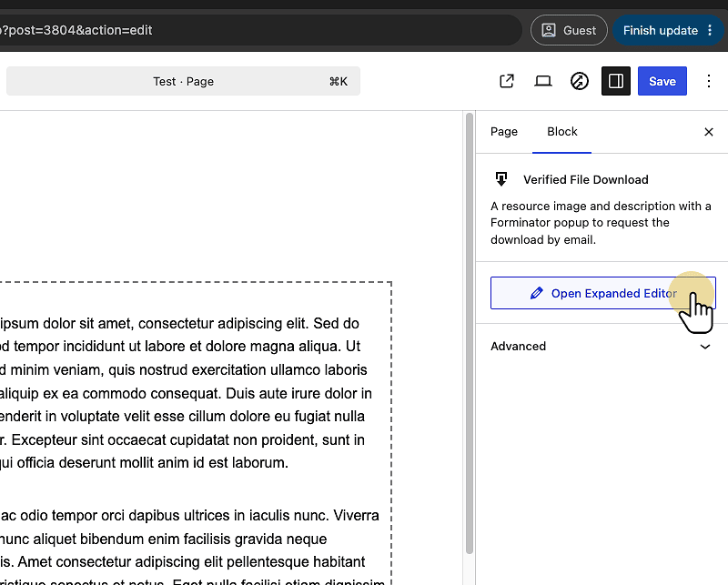The height and width of the screenshot is (585, 728).
Task: Click Finish update in browser
Action: click(x=661, y=30)
